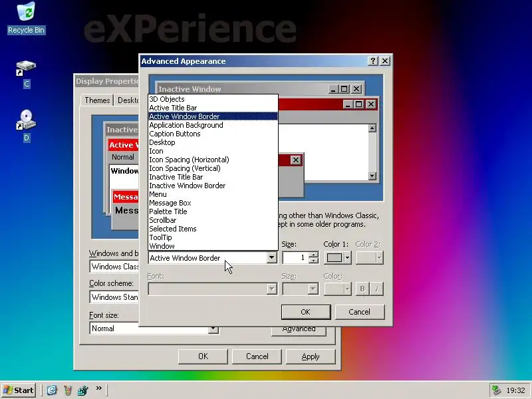Click the help question mark in Advanced Appearance
The width and height of the screenshot is (532, 399).
point(373,61)
